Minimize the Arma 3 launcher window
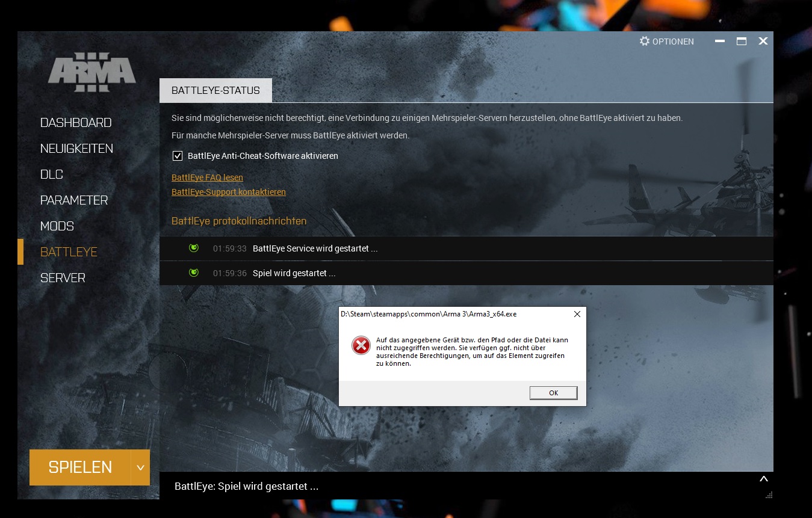Image resolution: width=812 pixels, height=518 pixels. point(720,42)
